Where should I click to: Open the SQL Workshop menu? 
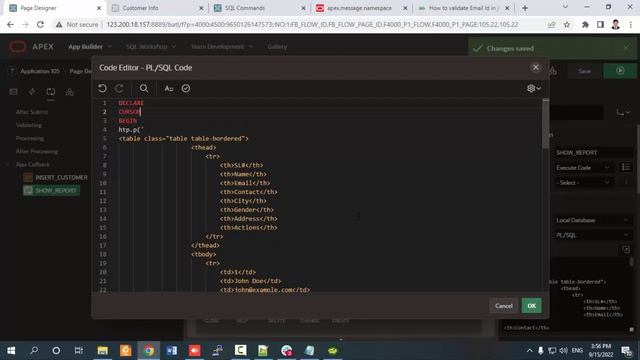point(151,47)
